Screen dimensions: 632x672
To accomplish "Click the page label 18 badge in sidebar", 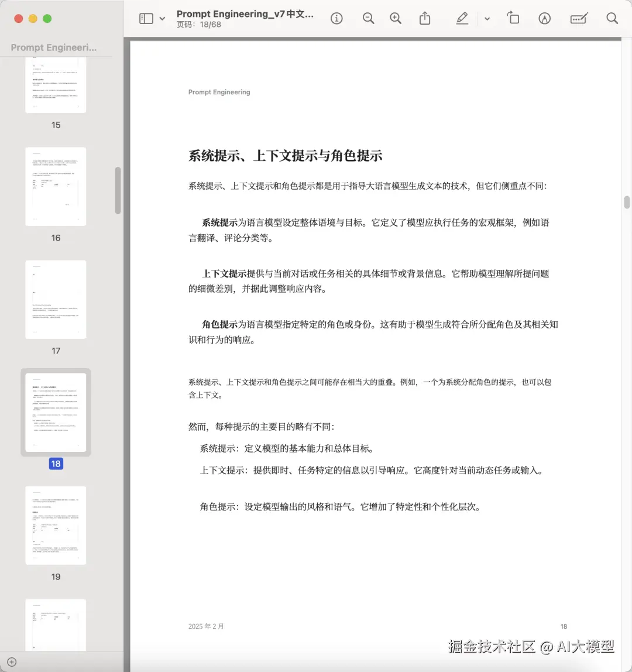I will (x=56, y=464).
